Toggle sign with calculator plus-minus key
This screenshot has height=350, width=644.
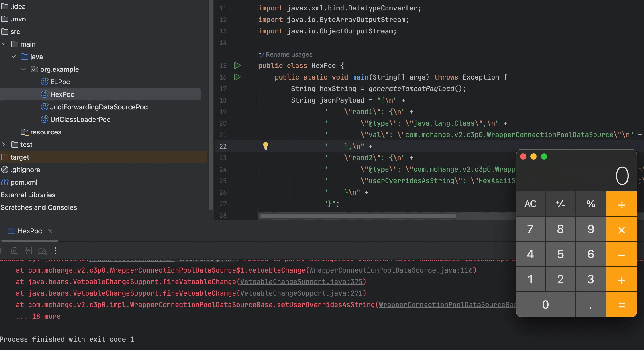coord(560,204)
